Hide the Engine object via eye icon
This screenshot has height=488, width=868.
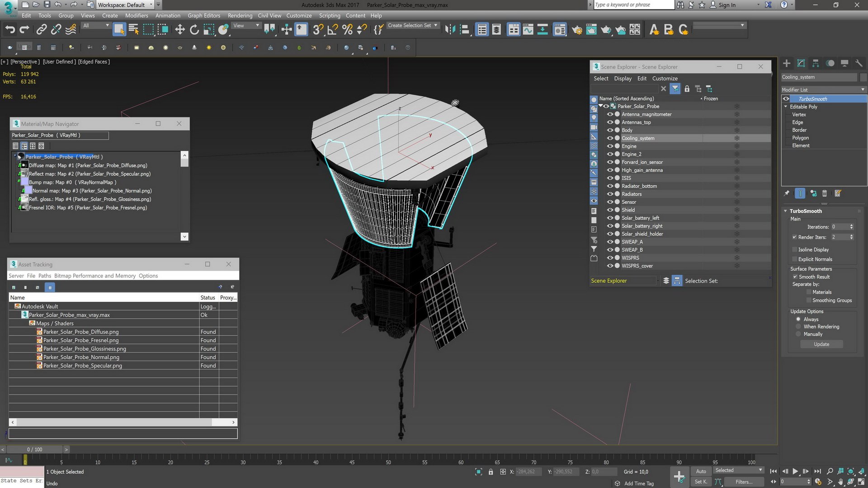click(610, 146)
